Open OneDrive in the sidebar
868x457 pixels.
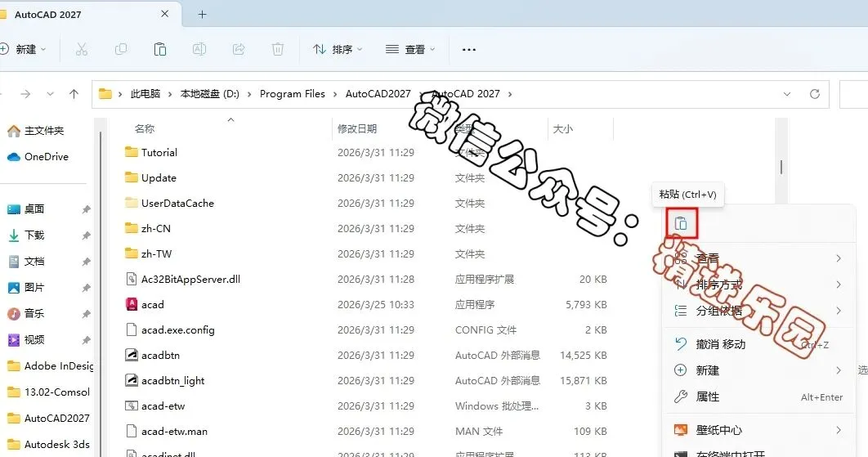click(x=38, y=157)
